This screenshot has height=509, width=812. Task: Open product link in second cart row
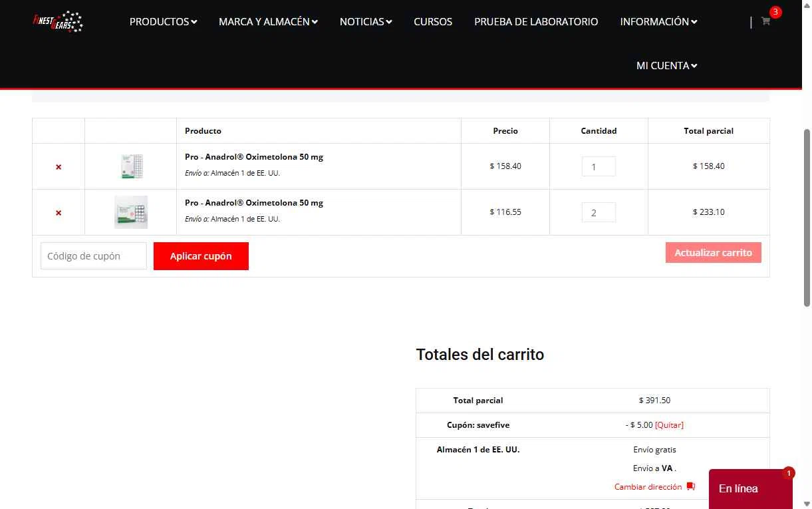pyautogui.click(x=254, y=203)
